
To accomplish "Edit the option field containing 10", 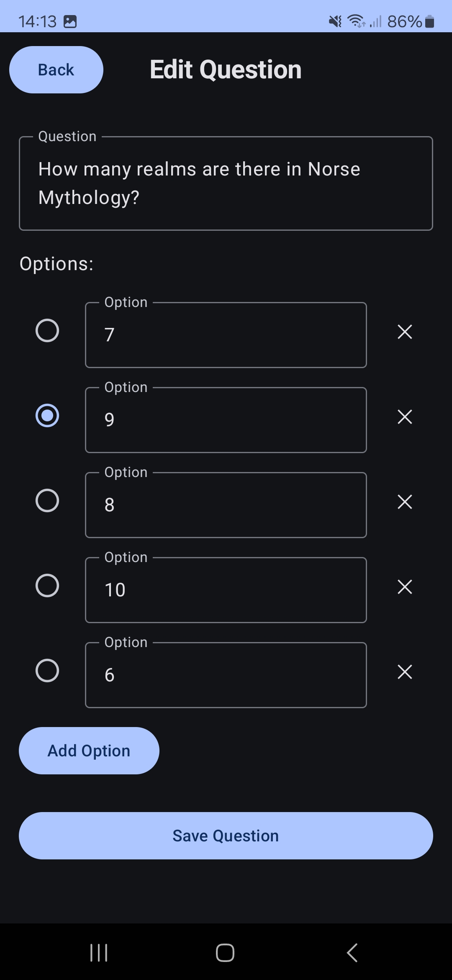I will [x=226, y=590].
